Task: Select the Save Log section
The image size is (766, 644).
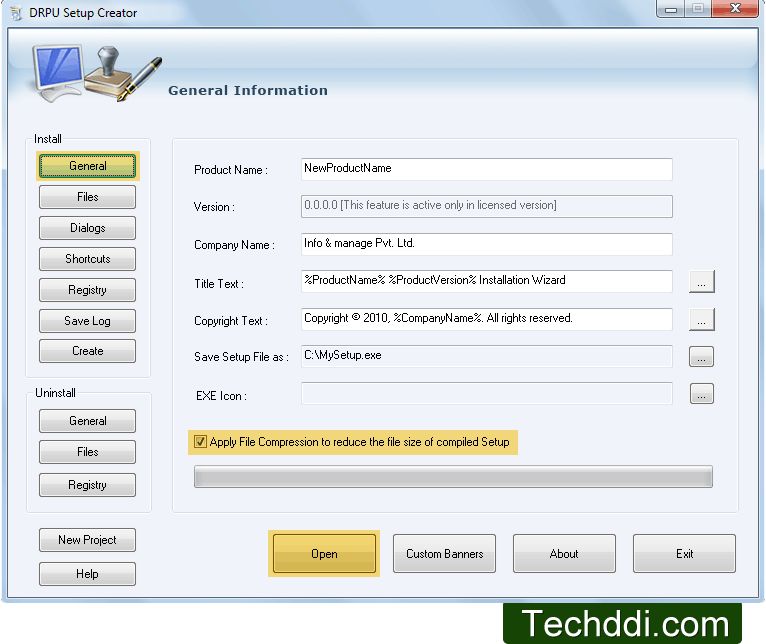Action: point(87,321)
